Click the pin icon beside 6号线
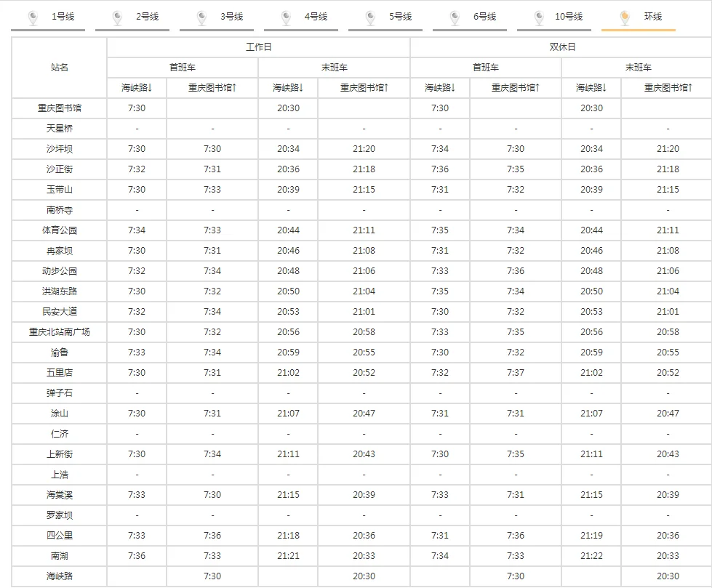The height and width of the screenshot is (588, 712). point(455,17)
